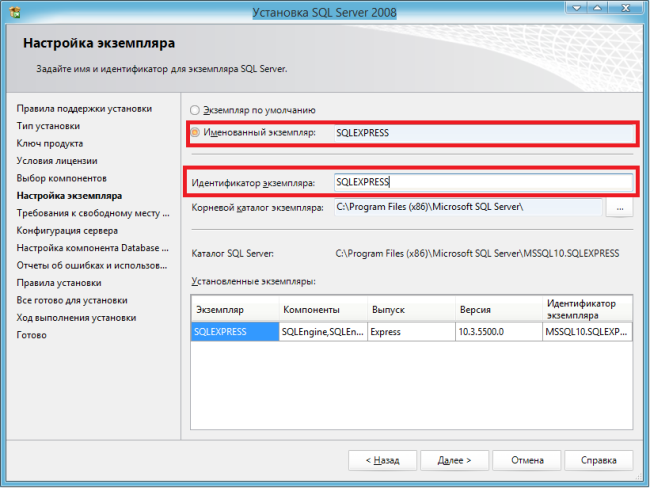Open step Готово in sidebar

pos(32,335)
